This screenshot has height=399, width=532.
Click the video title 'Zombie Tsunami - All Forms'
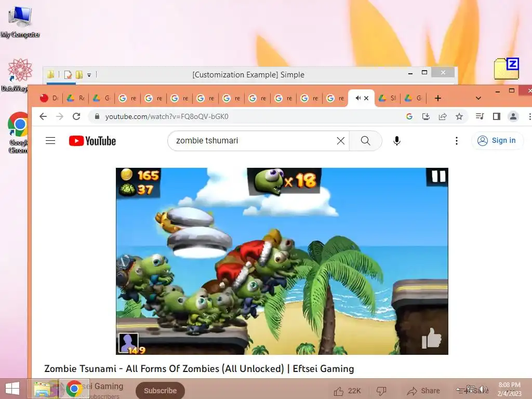click(x=199, y=368)
